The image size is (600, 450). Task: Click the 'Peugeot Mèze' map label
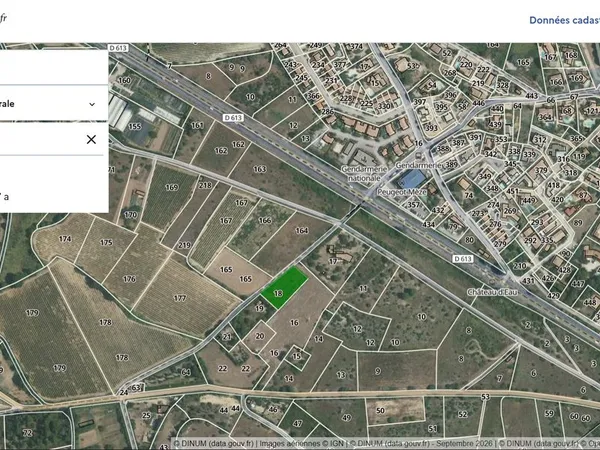click(x=402, y=192)
